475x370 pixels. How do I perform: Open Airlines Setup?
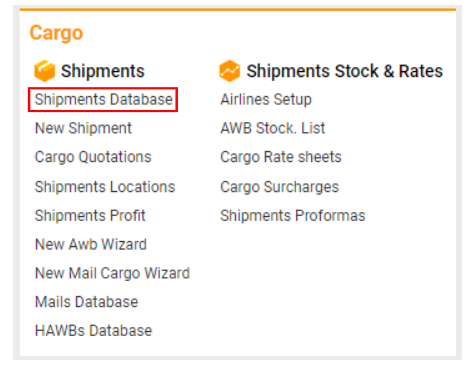coord(266,100)
